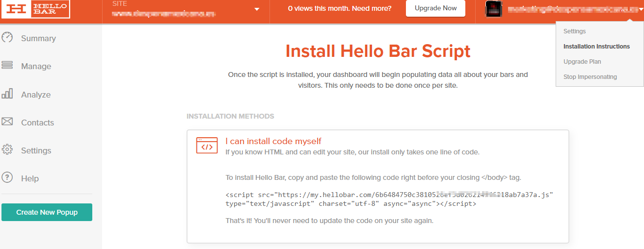Click the 'Once the script is installed' paragraph

click(378, 80)
